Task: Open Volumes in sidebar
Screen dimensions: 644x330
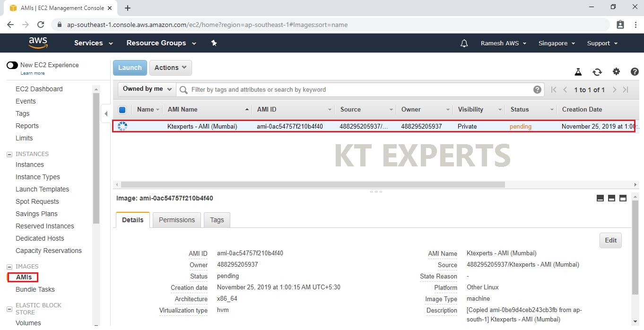Action: click(28, 323)
